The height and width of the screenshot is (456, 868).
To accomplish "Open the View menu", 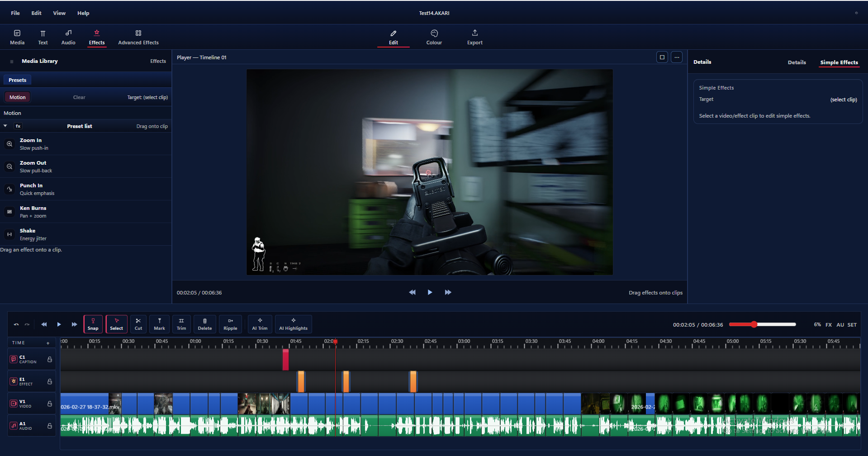I will click(59, 13).
